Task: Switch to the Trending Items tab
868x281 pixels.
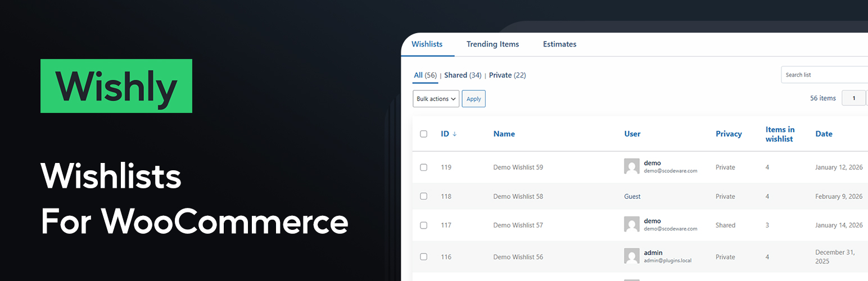Action: (492, 44)
